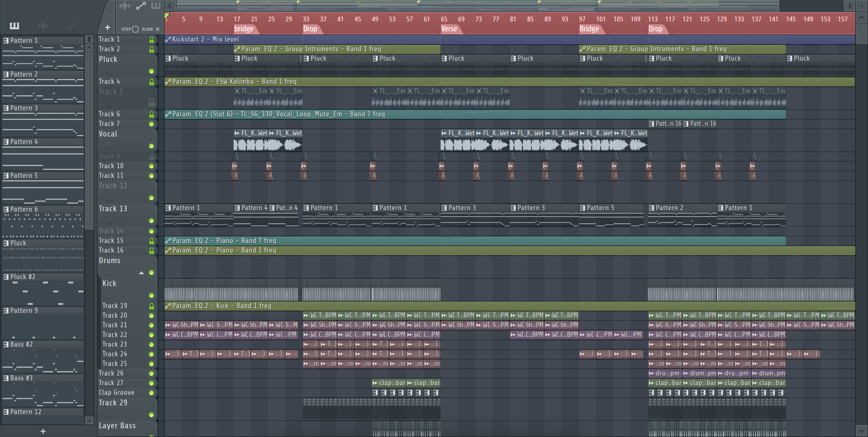The width and height of the screenshot is (868, 437).
Task: Click the playlist overview minimap bar
Action: click(x=478, y=5)
